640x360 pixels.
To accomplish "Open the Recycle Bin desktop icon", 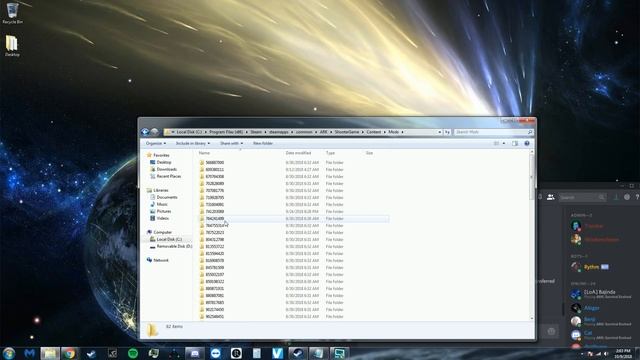I will [12, 13].
